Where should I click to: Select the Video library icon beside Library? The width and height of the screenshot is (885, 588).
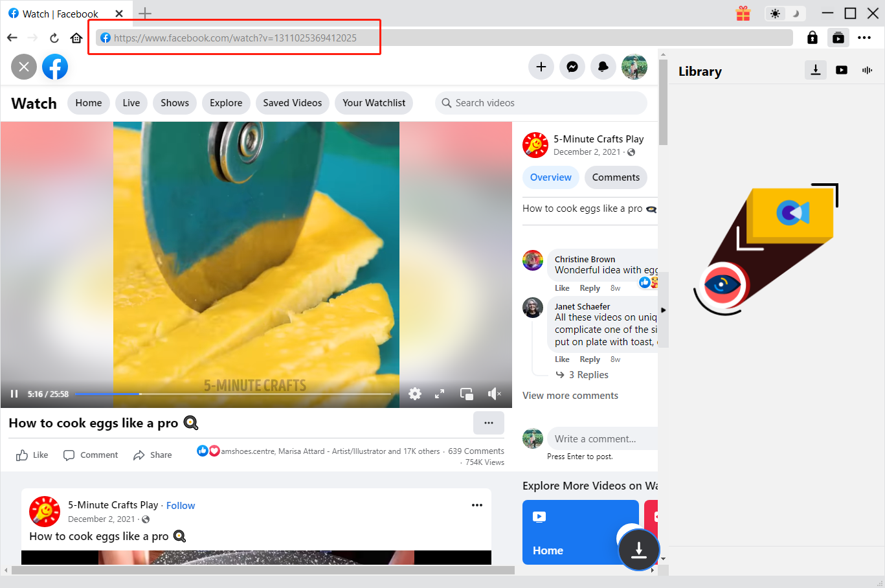point(841,70)
